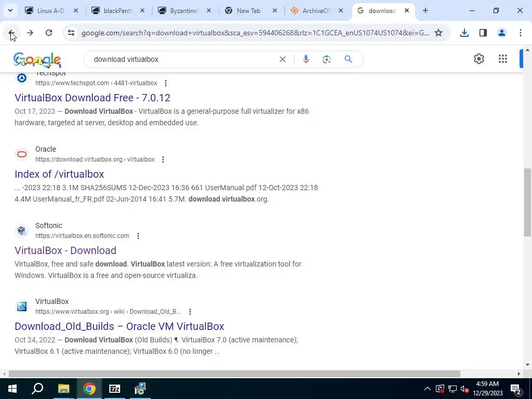Viewport: 532px width, 399px height.
Task: Click the scroll right arrow
Action: (x=519, y=374)
